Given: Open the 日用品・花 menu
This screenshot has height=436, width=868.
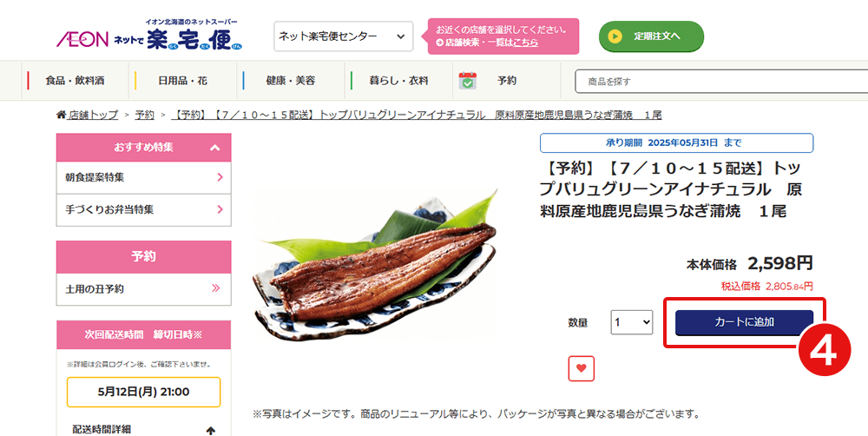Looking at the screenshot, I should click(182, 81).
